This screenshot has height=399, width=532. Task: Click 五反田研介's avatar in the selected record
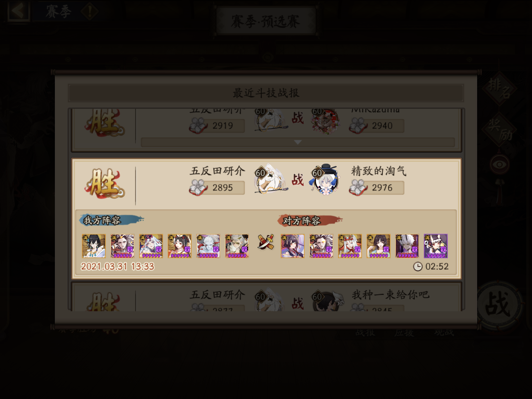pos(270,179)
